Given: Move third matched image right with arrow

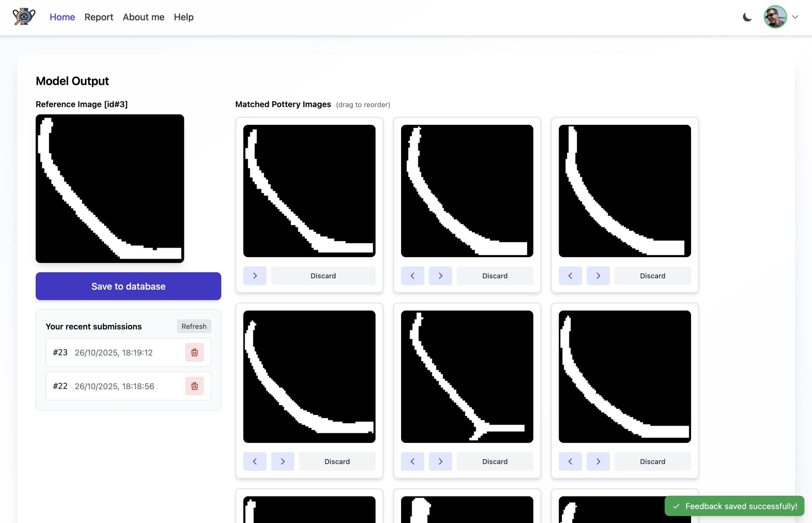Looking at the screenshot, I should [598, 276].
